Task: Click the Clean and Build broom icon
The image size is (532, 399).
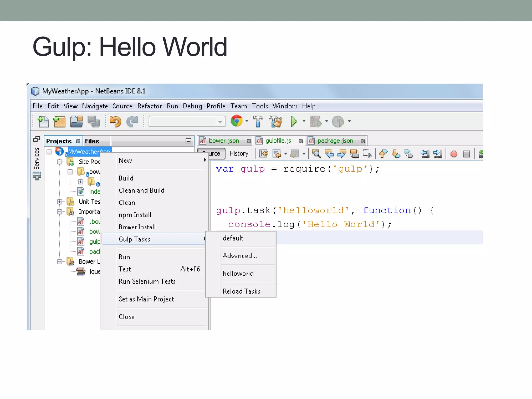Action: point(275,121)
